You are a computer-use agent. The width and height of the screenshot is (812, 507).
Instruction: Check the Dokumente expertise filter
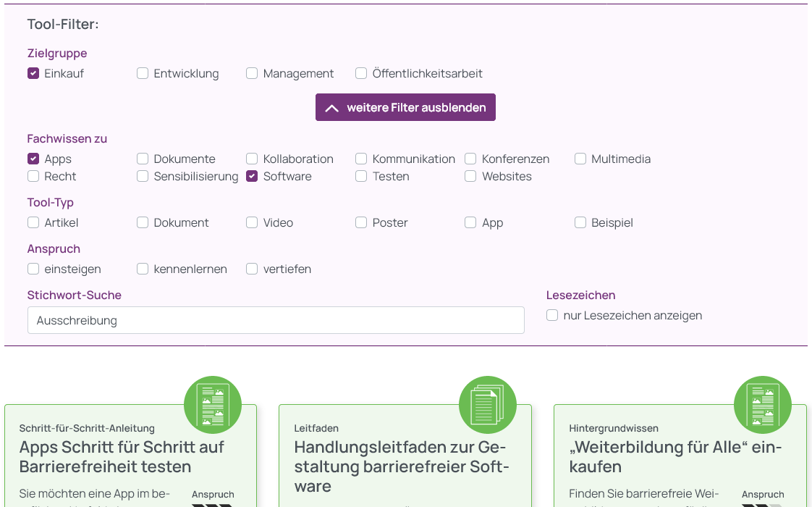click(x=143, y=159)
